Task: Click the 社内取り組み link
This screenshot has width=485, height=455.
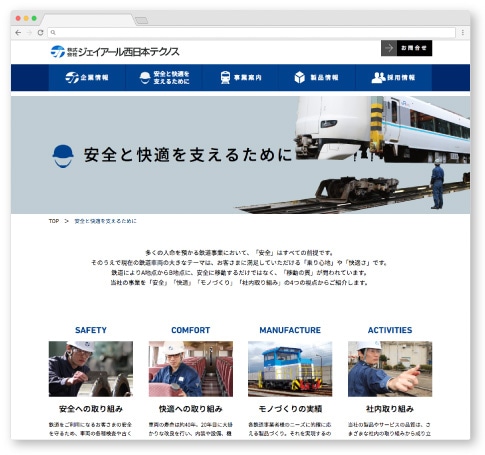Action: [390, 409]
